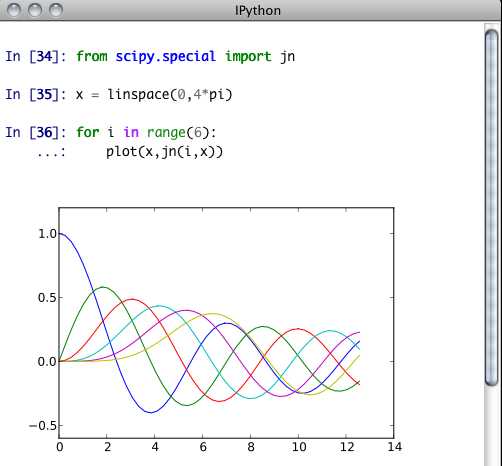The image size is (502, 466).
Task: Click the range(6) call in the loop
Action: click(x=178, y=132)
